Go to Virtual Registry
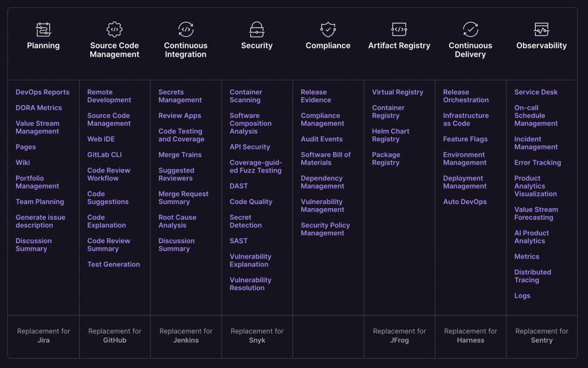The width and height of the screenshot is (588, 368). coord(397,92)
